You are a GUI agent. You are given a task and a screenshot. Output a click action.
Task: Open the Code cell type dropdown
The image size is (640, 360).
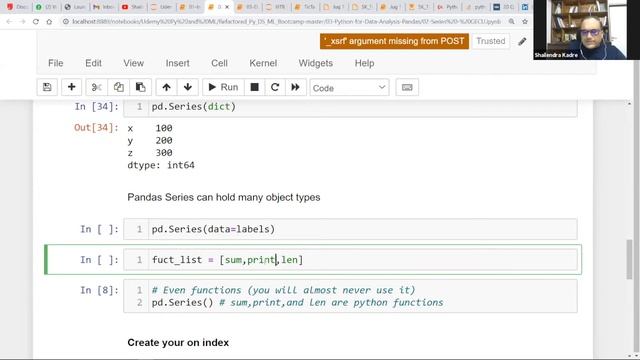(x=349, y=88)
